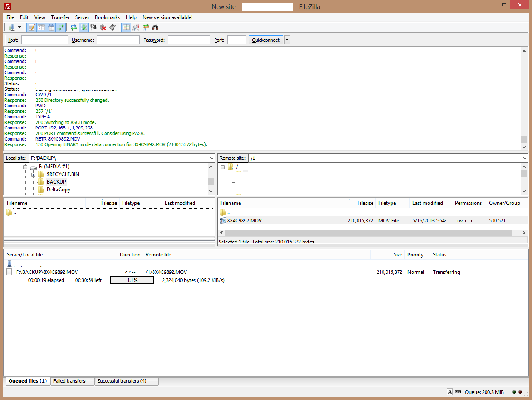Image resolution: width=532 pixels, height=400 pixels.
Task: Open the Help menu
Action: click(x=131, y=17)
